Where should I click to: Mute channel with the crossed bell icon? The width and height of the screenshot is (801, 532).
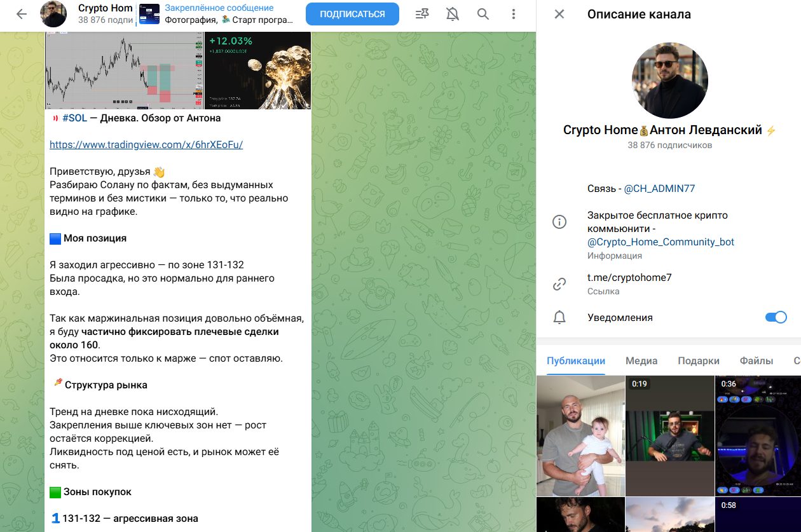pos(453,14)
